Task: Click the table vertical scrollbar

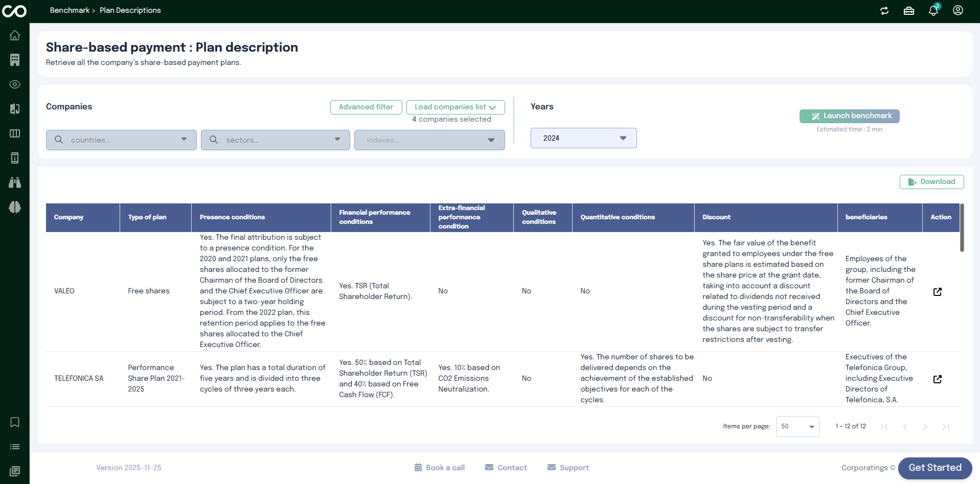Action: tap(962, 228)
